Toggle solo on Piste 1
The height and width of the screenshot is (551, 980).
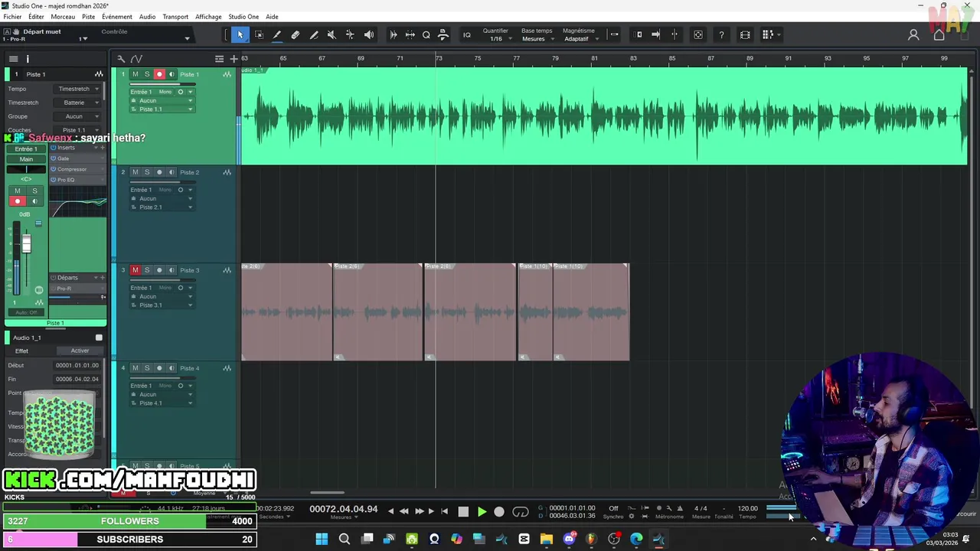147,74
